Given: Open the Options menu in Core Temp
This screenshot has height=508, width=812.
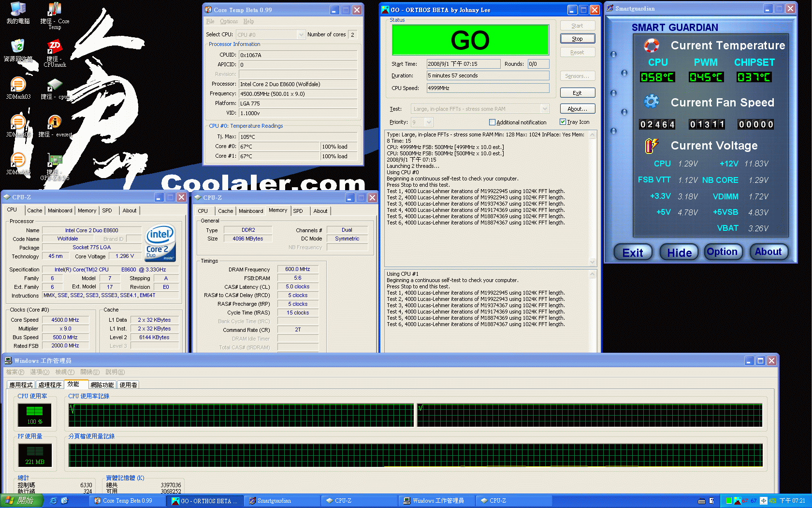Looking at the screenshot, I should (x=229, y=21).
